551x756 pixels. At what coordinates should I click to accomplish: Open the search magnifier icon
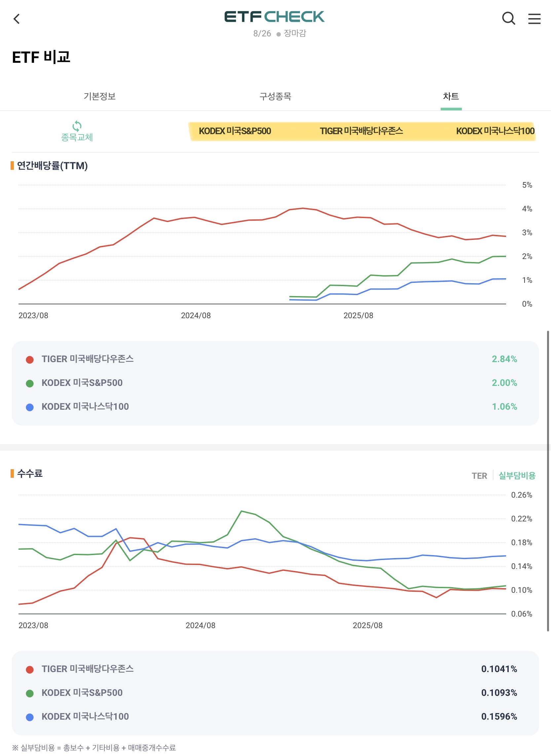click(x=509, y=19)
